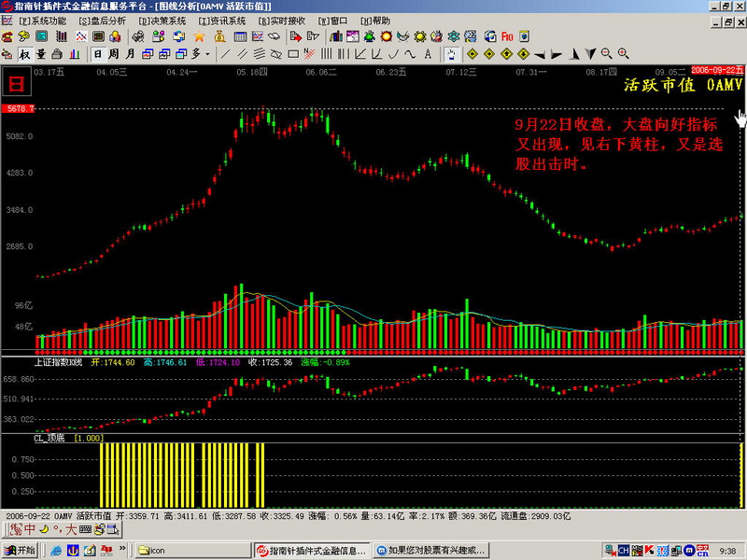Click the vertical cycle lines tool icon
Screen dimensions: 747x560
[326, 54]
